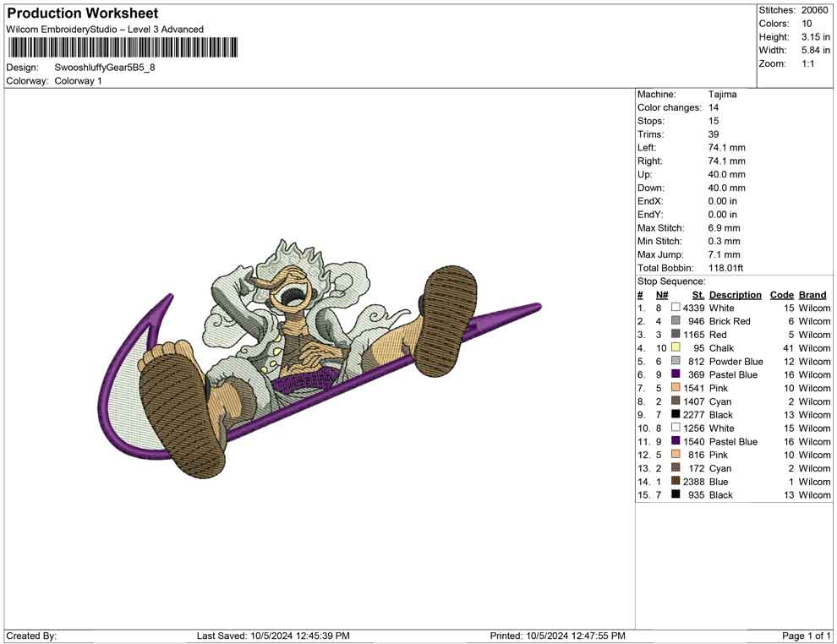
Task: Click the design name 'SwooshluffyGear5B5_8'
Action: coord(105,68)
